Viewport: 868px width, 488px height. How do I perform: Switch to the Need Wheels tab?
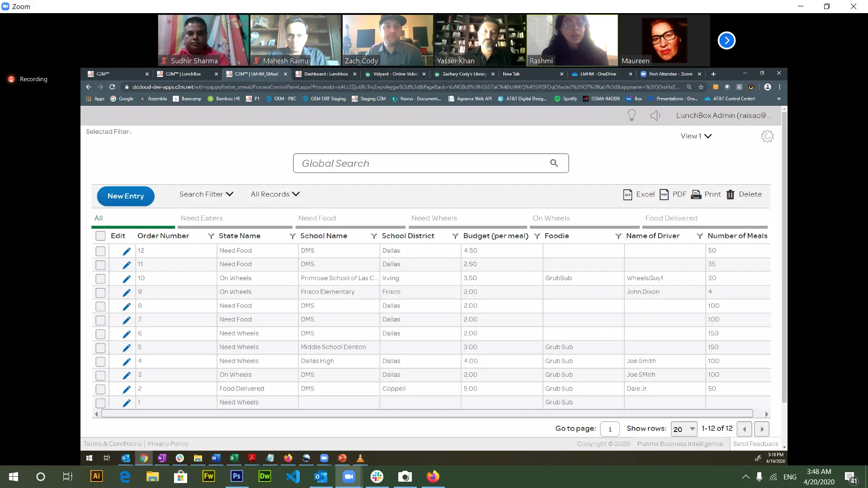coord(434,218)
